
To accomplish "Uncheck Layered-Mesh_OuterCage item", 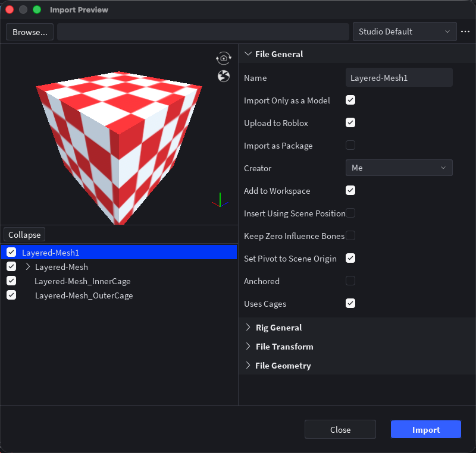I will pos(11,295).
